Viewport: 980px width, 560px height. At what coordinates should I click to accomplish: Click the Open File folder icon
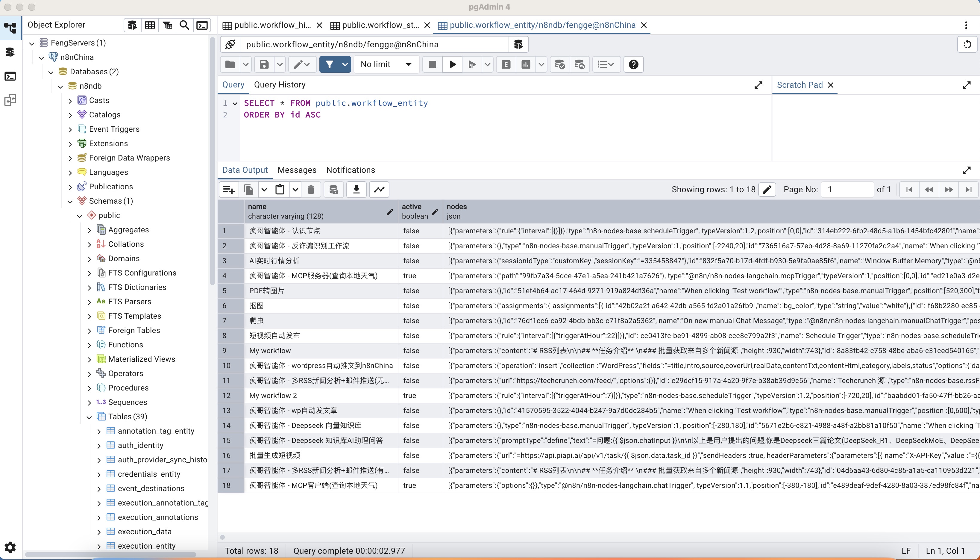230,64
